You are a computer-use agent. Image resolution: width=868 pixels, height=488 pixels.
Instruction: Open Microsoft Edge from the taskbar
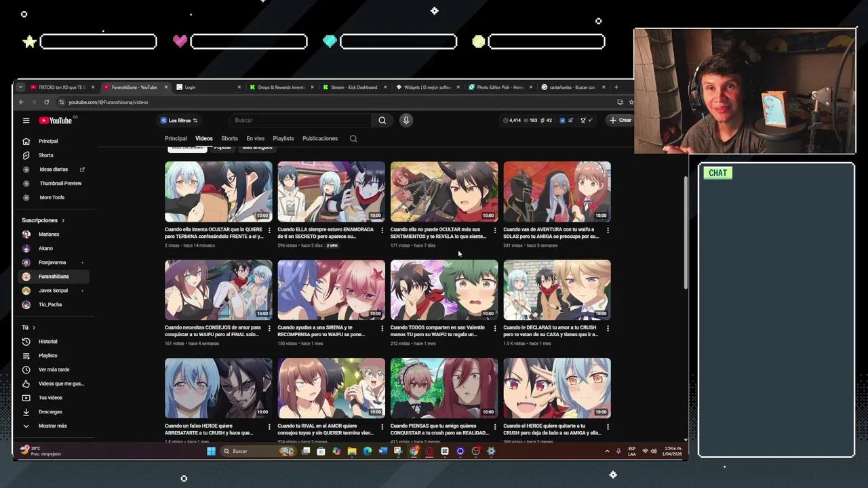click(x=367, y=451)
